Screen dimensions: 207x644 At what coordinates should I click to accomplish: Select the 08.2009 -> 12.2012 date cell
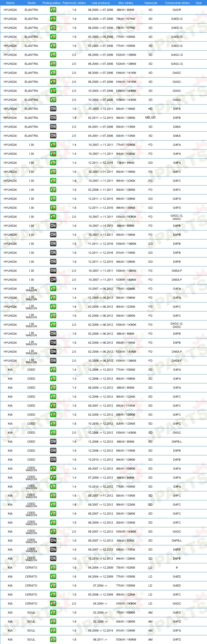tap(101, 388)
